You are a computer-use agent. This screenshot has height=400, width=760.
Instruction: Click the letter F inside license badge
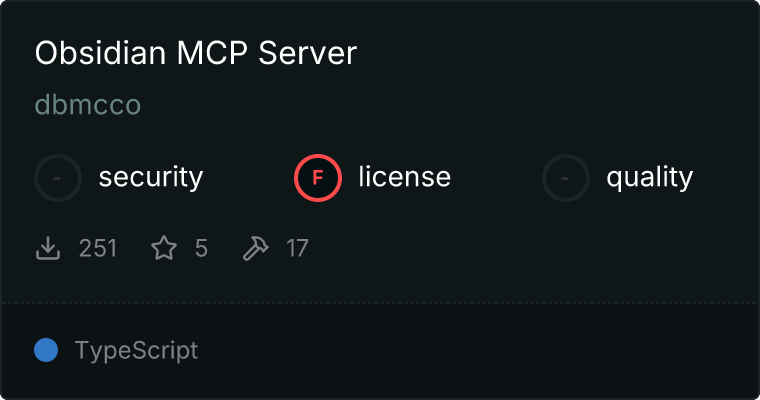318,178
